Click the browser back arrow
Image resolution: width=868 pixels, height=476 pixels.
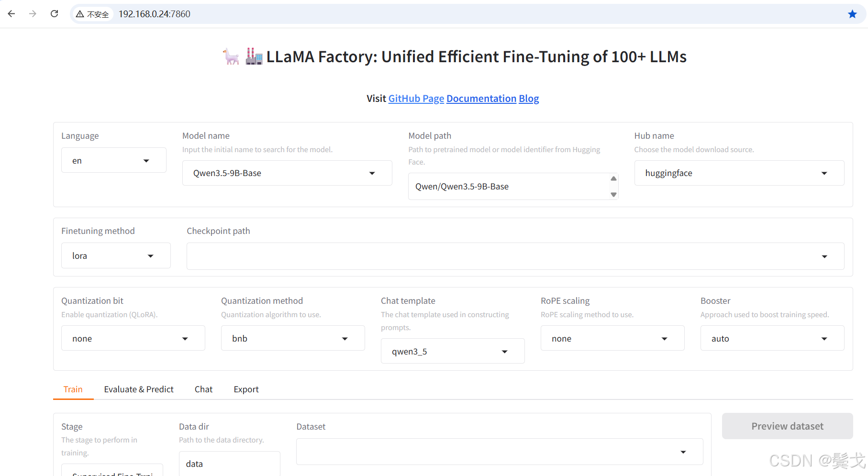click(11, 14)
